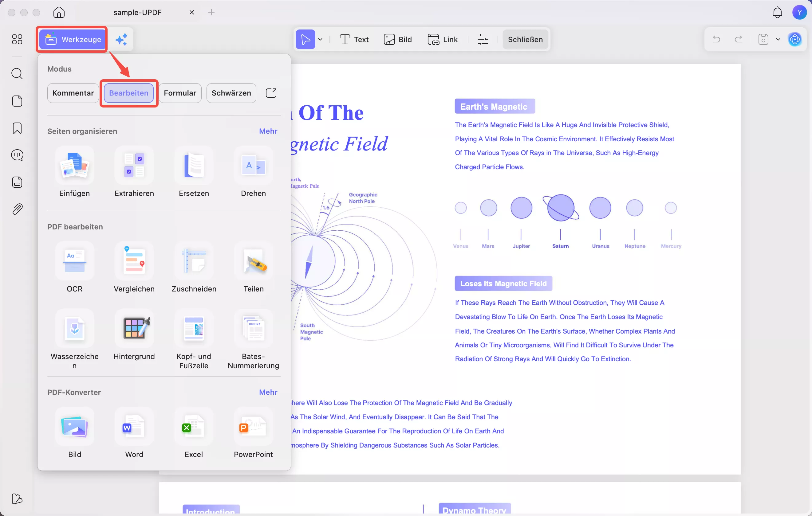Image resolution: width=812 pixels, height=516 pixels.
Task: Switch to Formular mode
Action: pos(180,93)
